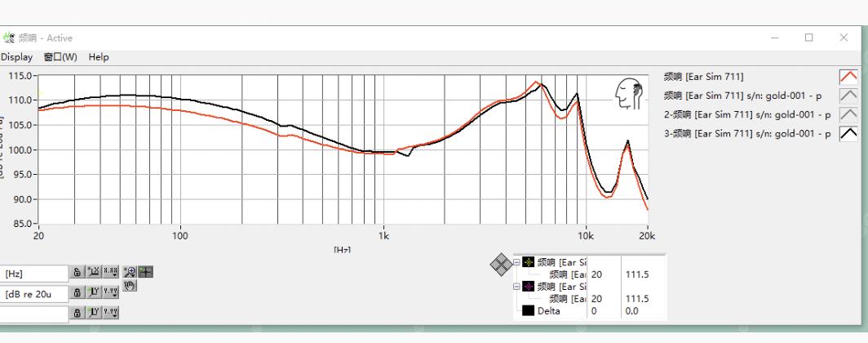Maximize the 频响 window
The height and width of the screenshot is (343, 868).
[808, 38]
